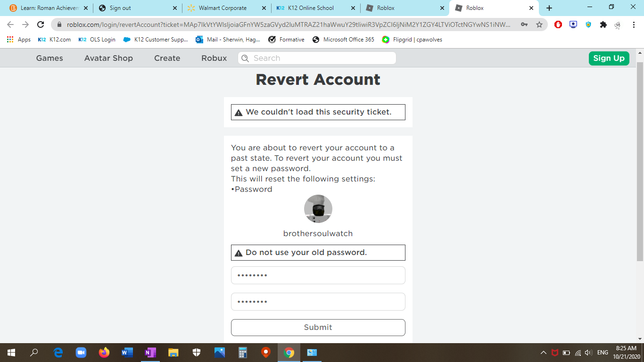Open the K12 Customer Support bookmark
Viewport: 644px width, 362px height.
156,40
